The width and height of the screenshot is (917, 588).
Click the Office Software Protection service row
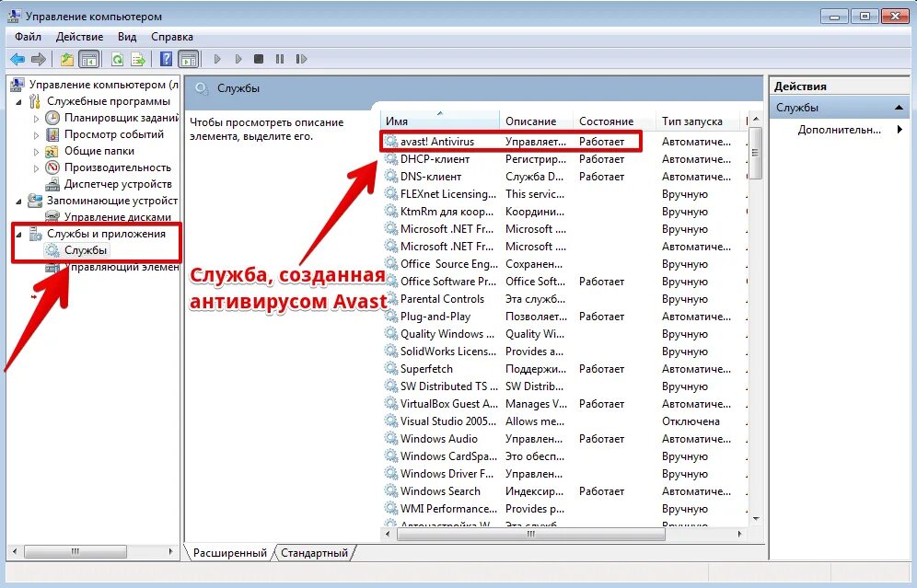coord(564,282)
